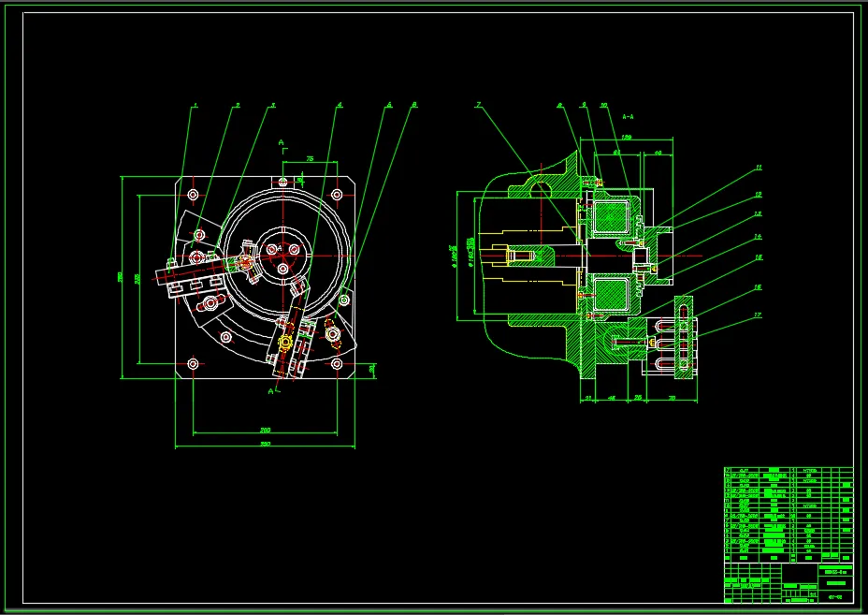The image size is (868, 615).
Task: Click the 129 dimension in section view
Action: click(627, 137)
